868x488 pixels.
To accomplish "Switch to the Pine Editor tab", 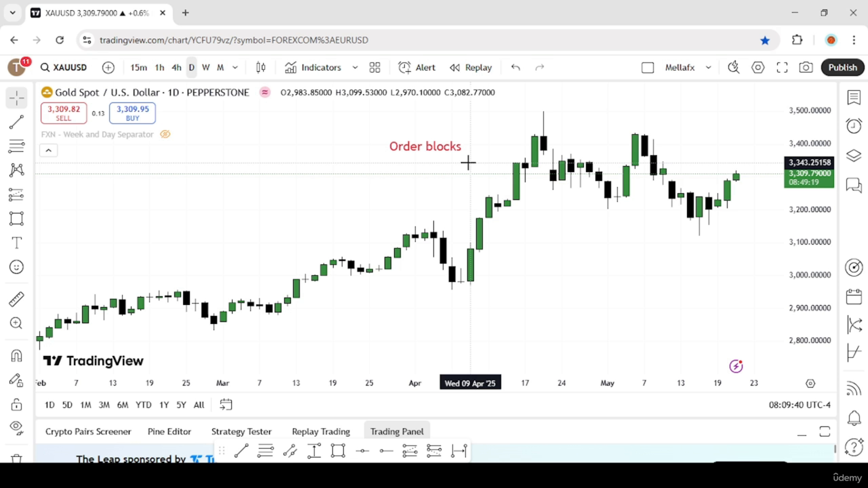I will tap(170, 431).
